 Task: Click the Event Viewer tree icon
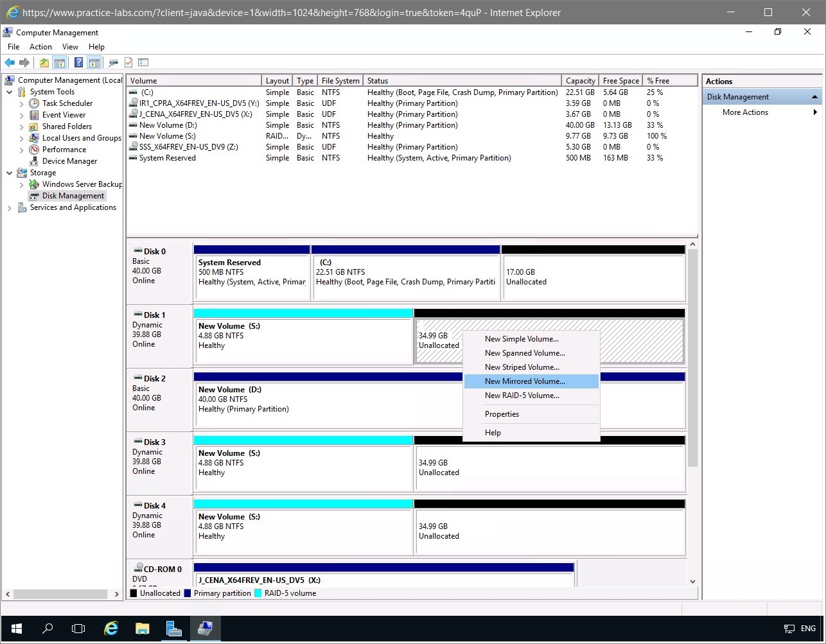[34, 115]
